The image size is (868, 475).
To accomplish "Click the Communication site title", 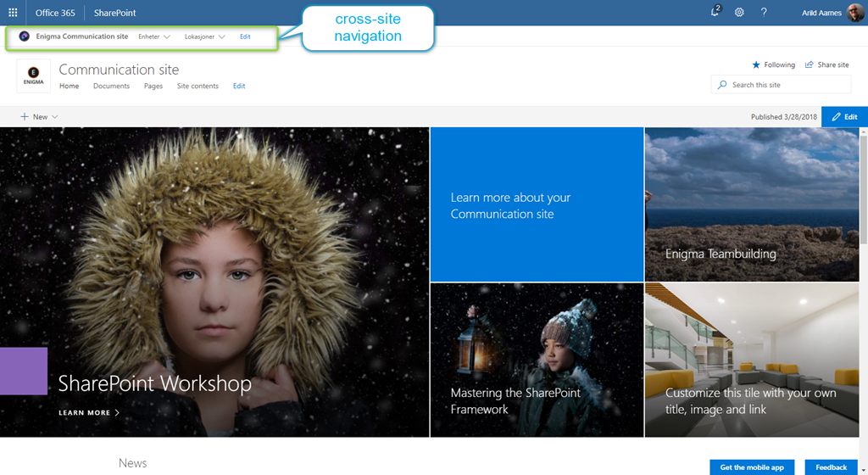I will click(x=119, y=70).
